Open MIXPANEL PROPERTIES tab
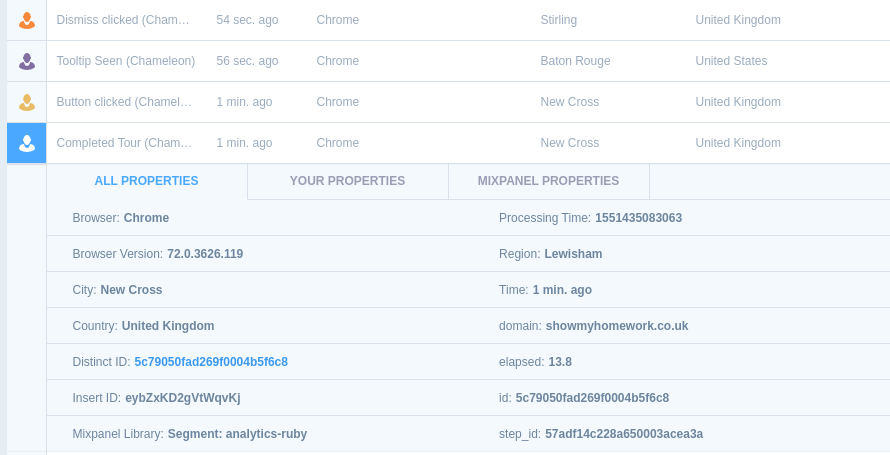Viewport: 890px width, 455px height. pyautogui.click(x=548, y=181)
